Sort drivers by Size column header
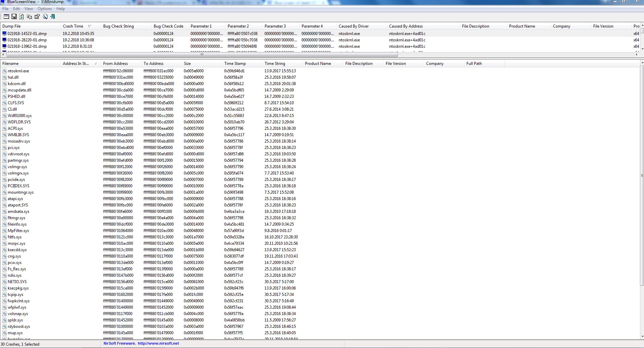 [x=202, y=64]
